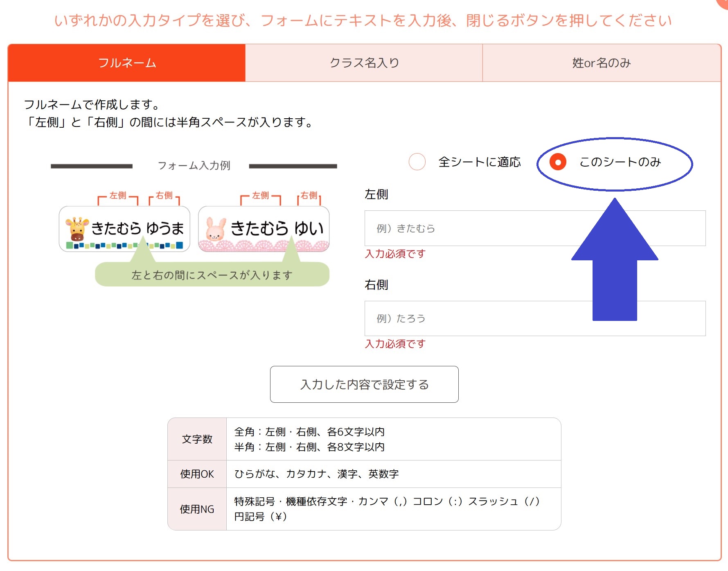Click the 文字数 row in the rules table
Image resolution: width=728 pixels, height=571 pixels.
point(196,439)
